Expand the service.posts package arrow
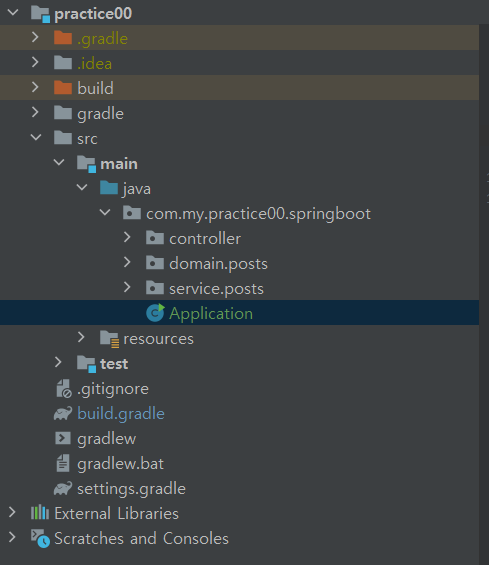 click(127, 287)
